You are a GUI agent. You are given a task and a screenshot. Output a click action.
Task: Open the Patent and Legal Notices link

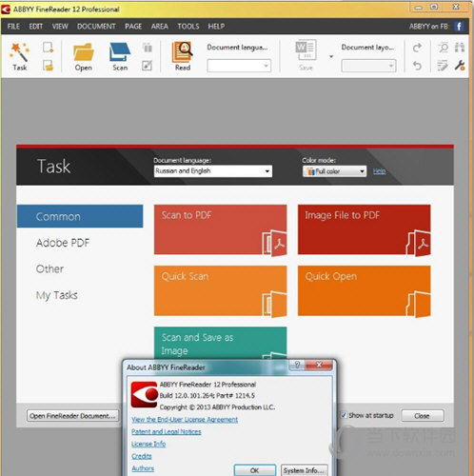[167, 431]
